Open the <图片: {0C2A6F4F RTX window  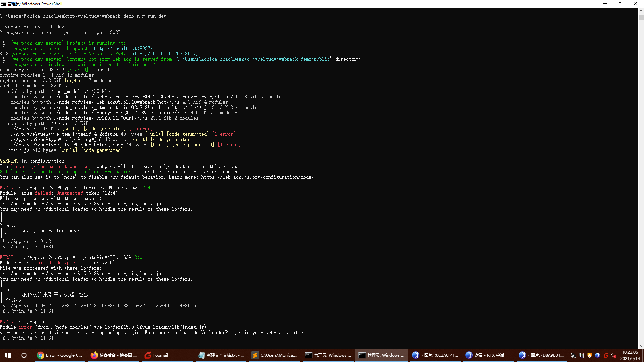tap(435, 355)
